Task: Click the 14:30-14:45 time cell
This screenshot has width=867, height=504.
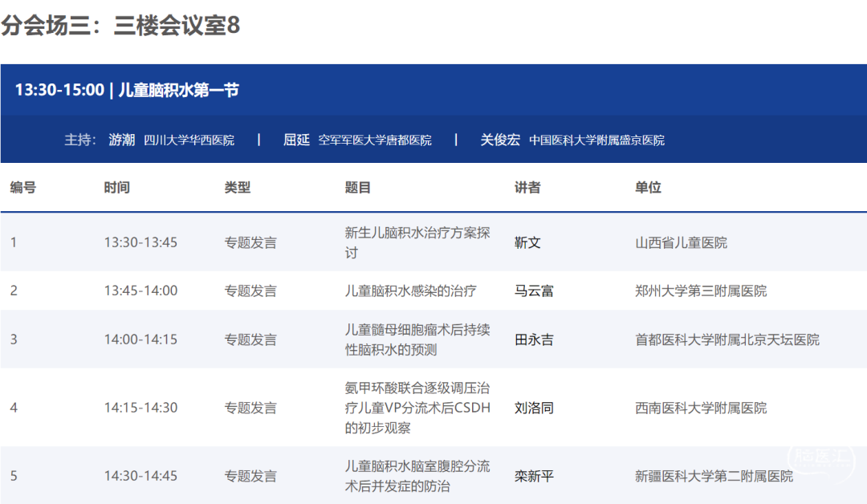Action: [140, 476]
